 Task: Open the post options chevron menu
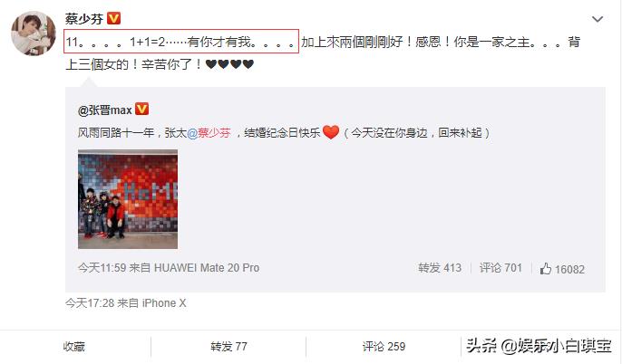coord(598,19)
